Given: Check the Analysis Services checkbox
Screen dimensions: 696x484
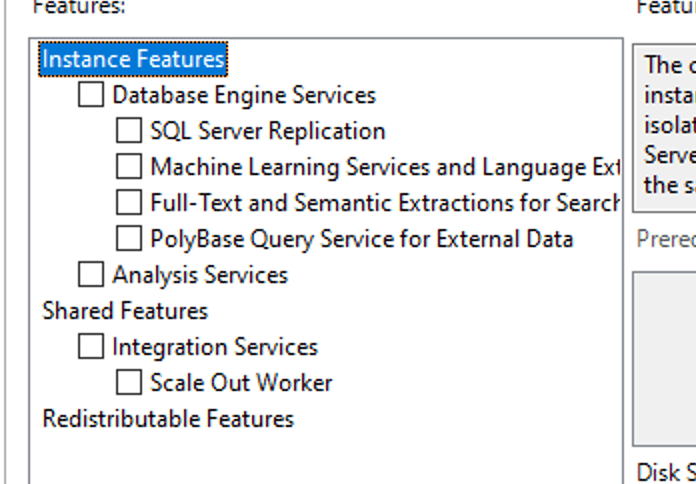Looking at the screenshot, I should 91,274.
